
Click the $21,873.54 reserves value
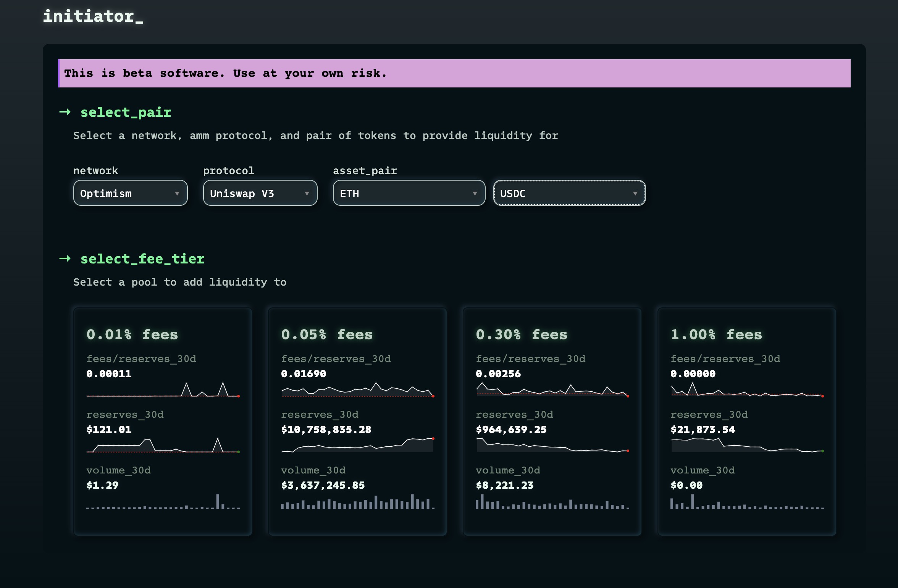[703, 430]
